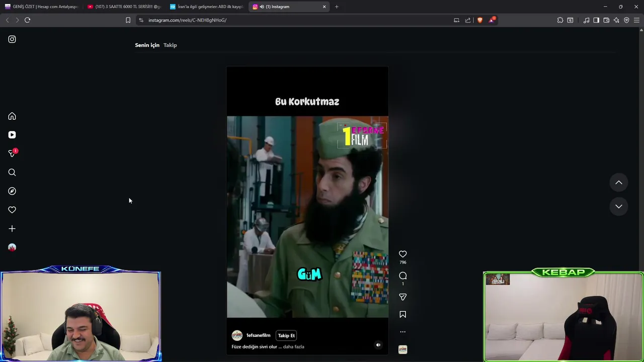This screenshot has width=644, height=362.
Task: Save the reel with bookmark icon
Action: 403,314
